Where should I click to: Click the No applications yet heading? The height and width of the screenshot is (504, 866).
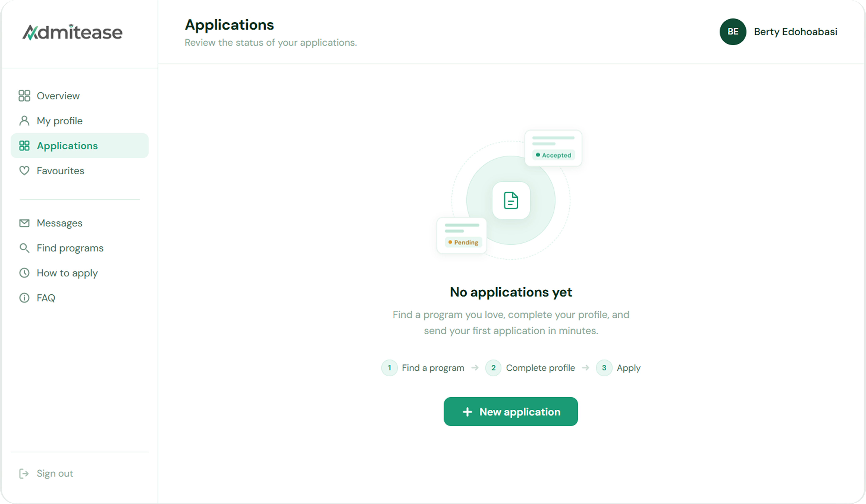click(x=511, y=292)
